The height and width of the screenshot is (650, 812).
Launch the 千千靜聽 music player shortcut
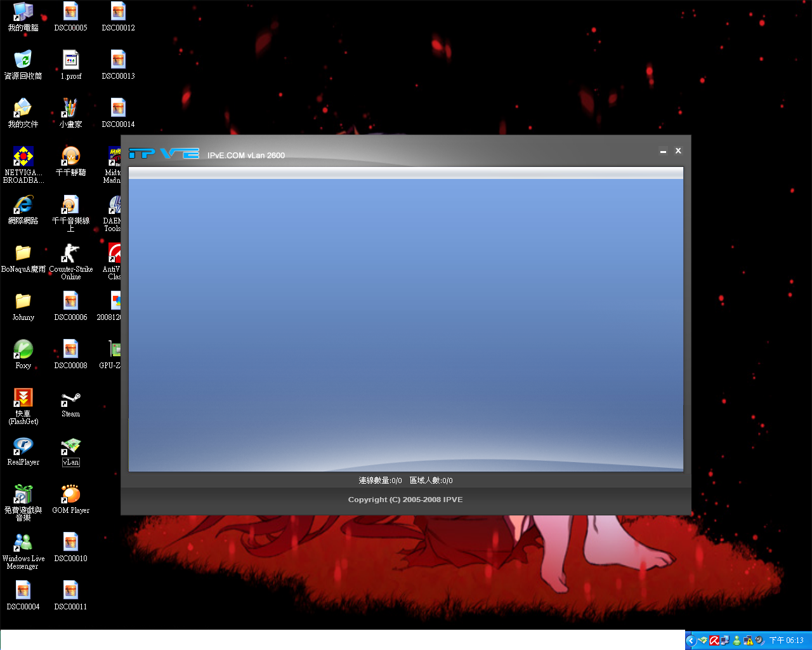[x=70, y=161]
